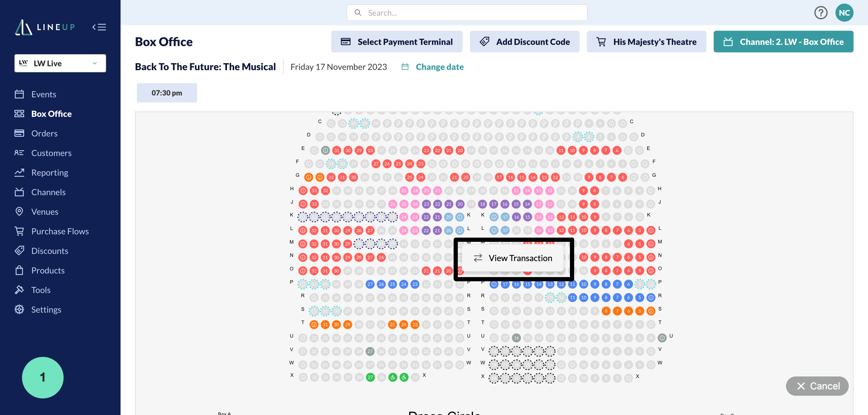Click Select Payment Terminal button
868x415 pixels.
(x=397, y=41)
